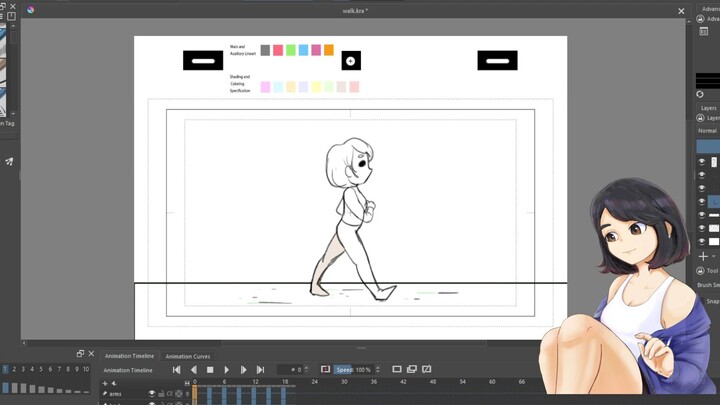Click the Krita logo icon
720x405 pixels.
click(x=30, y=10)
